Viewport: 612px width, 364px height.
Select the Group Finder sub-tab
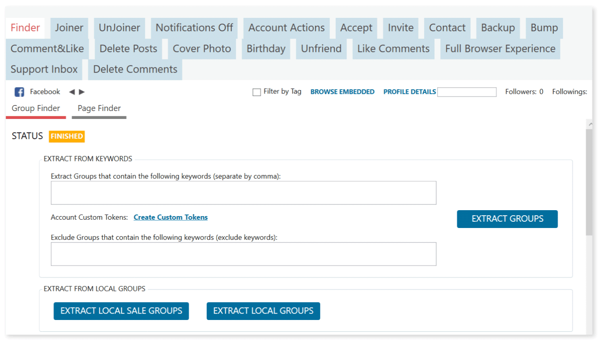[x=36, y=108]
